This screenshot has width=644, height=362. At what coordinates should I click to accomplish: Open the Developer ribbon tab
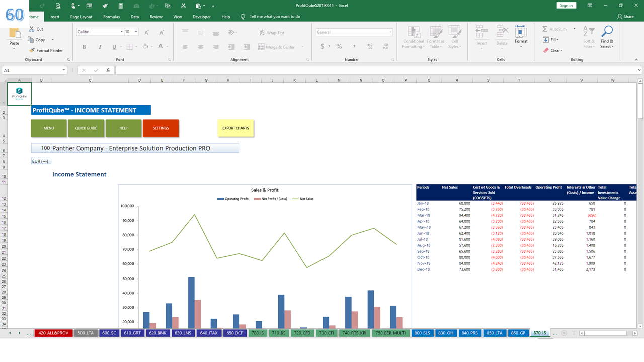202,17
